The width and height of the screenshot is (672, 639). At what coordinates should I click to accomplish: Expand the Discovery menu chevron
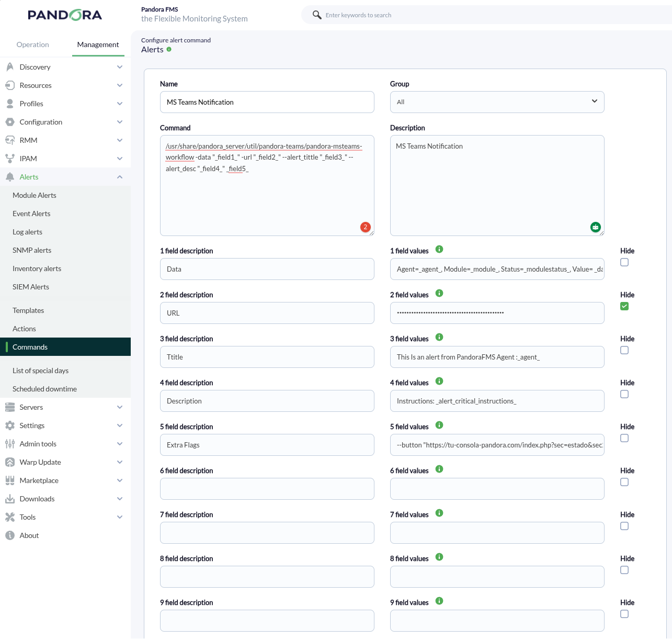coord(120,67)
